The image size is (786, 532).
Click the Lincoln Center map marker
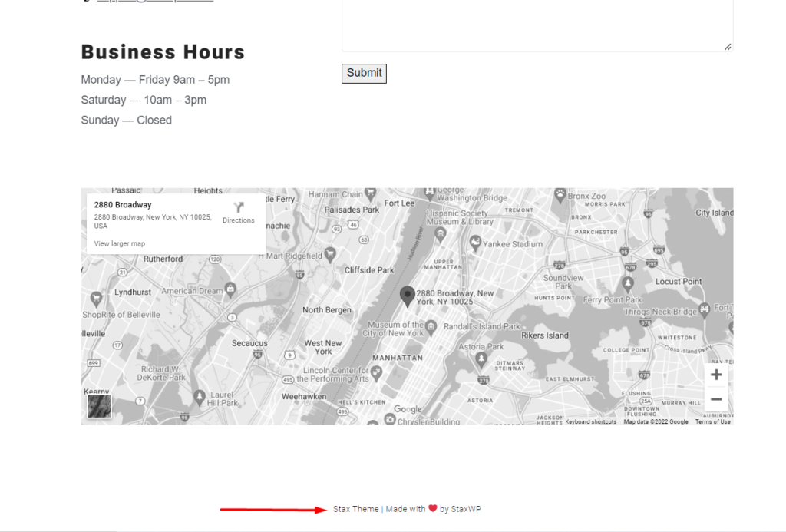(376, 372)
